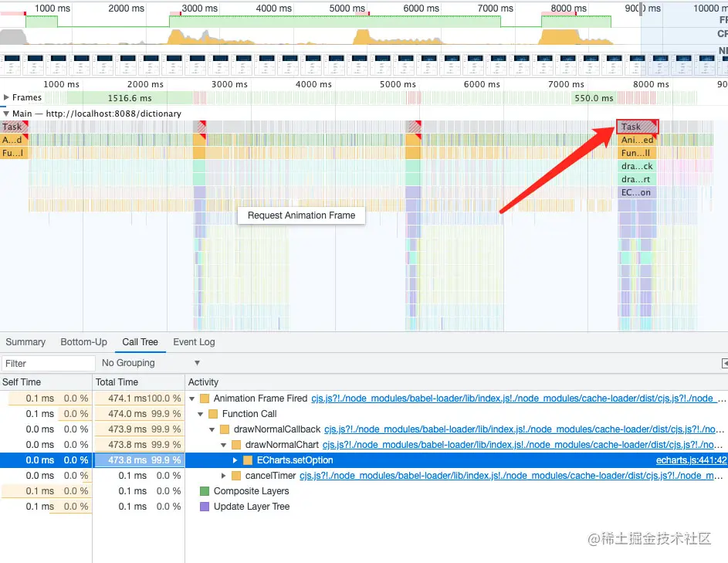Select the Function Call row
728x563 pixels.
[x=364, y=414]
